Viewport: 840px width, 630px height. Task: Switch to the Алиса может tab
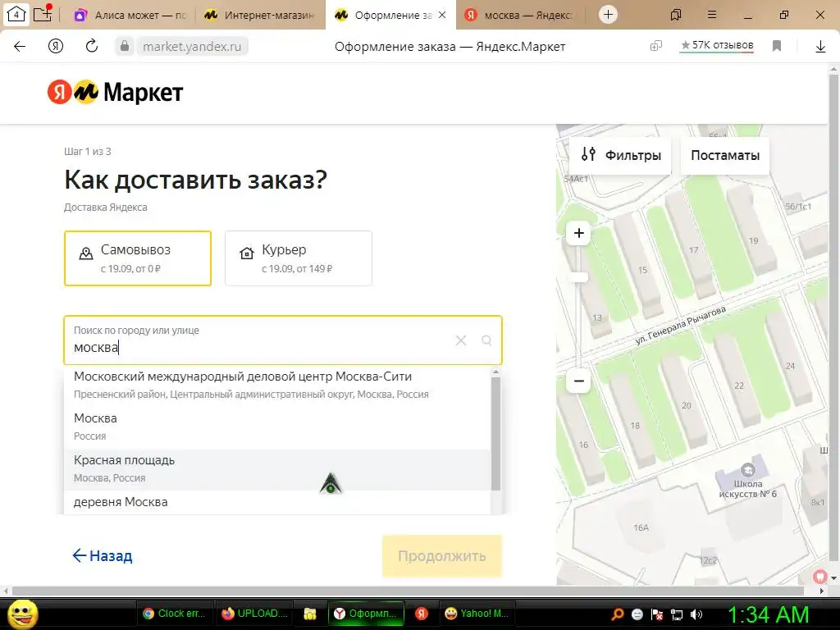[130, 15]
